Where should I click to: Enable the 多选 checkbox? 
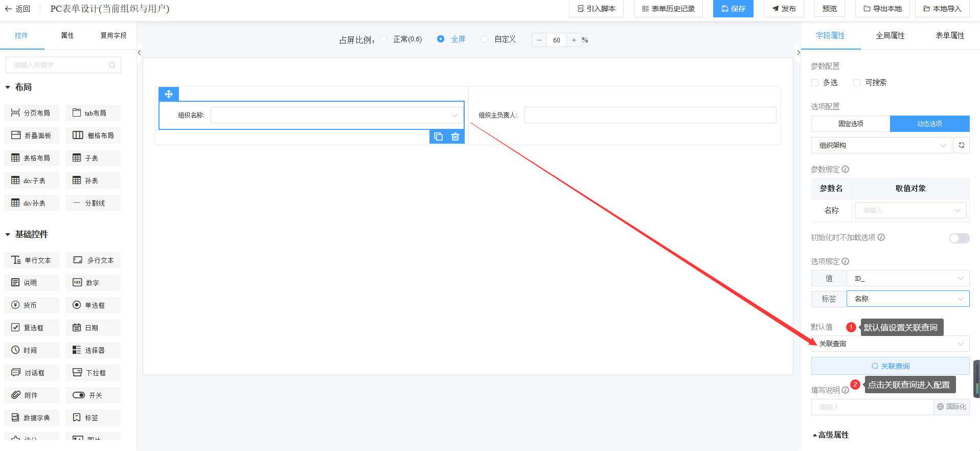point(815,83)
